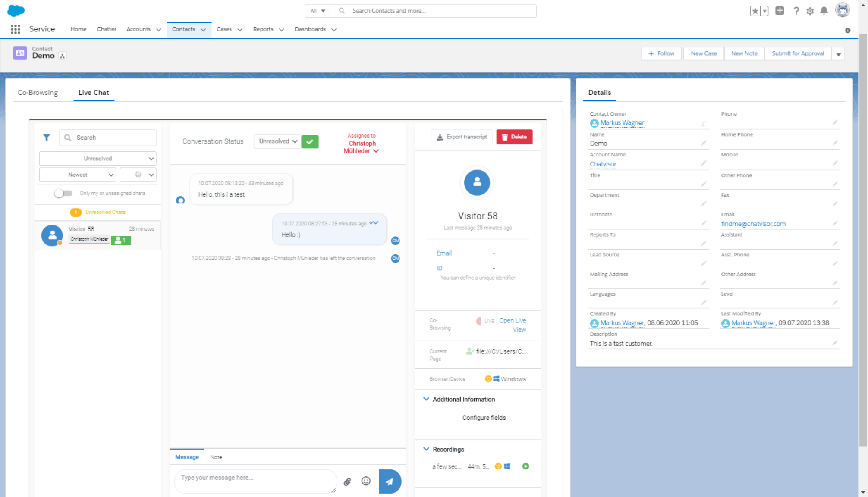868x497 pixels.
Task: Click the message input box
Action: (255, 481)
